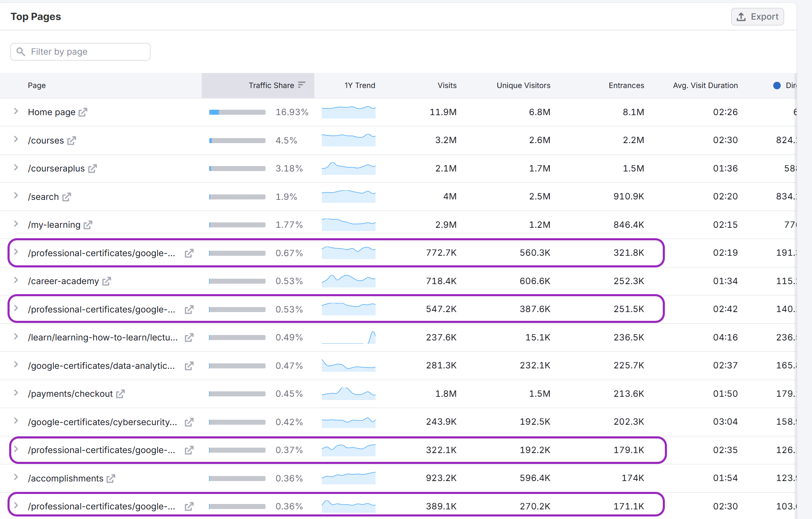Open /career-academy external link icon

(107, 281)
